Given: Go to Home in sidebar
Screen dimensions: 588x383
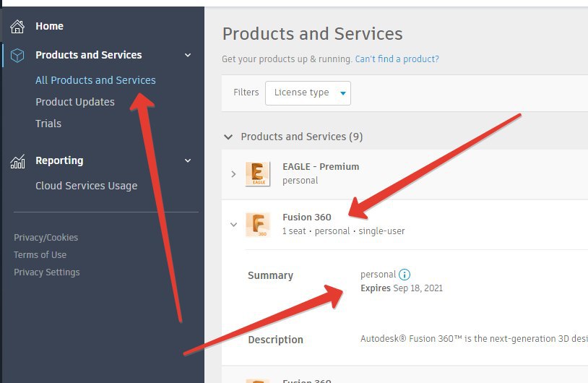Looking at the screenshot, I should [x=50, y=26].
